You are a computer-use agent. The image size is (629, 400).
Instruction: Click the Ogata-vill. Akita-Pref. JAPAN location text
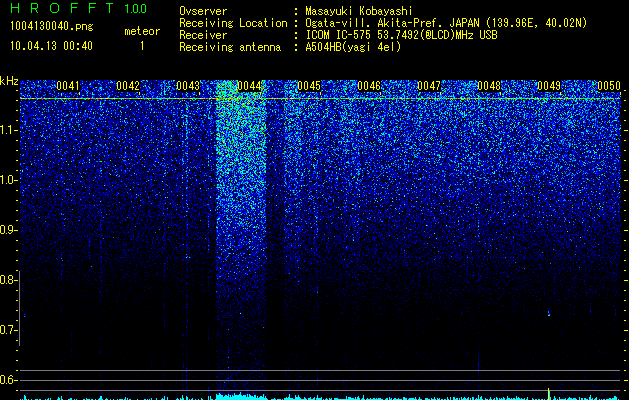(x=446, y=23)
